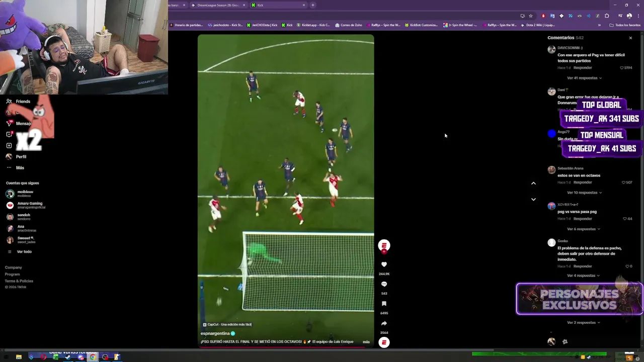Screen dimensions: 644x362
Task: Reply to DAVICSONNN comment via Responder
Action: [x=583, y=68]
